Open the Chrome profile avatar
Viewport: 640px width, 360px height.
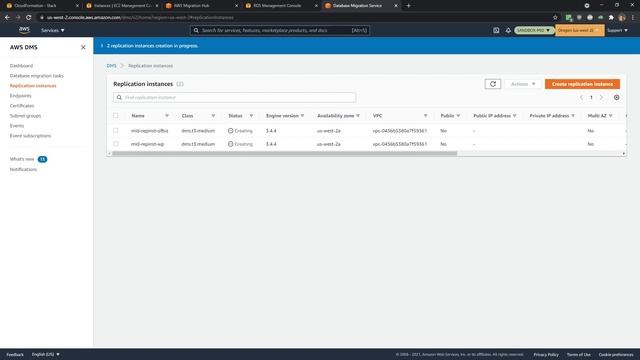coord(622,18)
